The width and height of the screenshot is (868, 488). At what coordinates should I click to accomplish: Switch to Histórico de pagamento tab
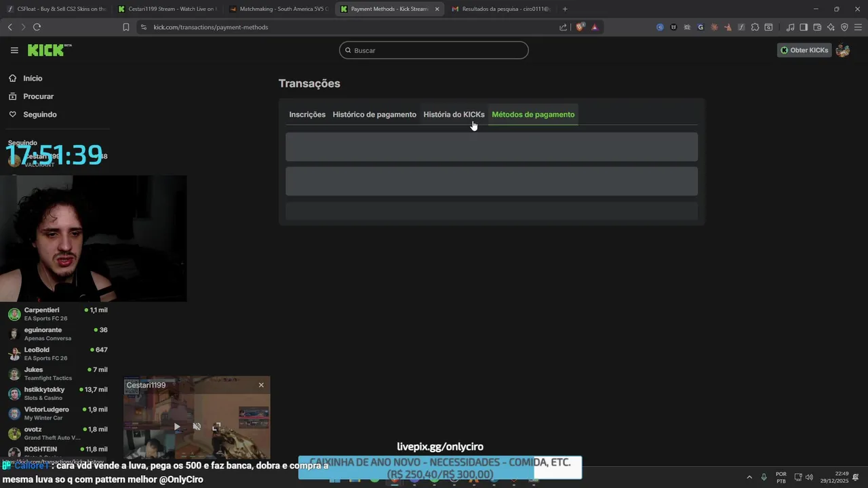(x=374, y=115)
